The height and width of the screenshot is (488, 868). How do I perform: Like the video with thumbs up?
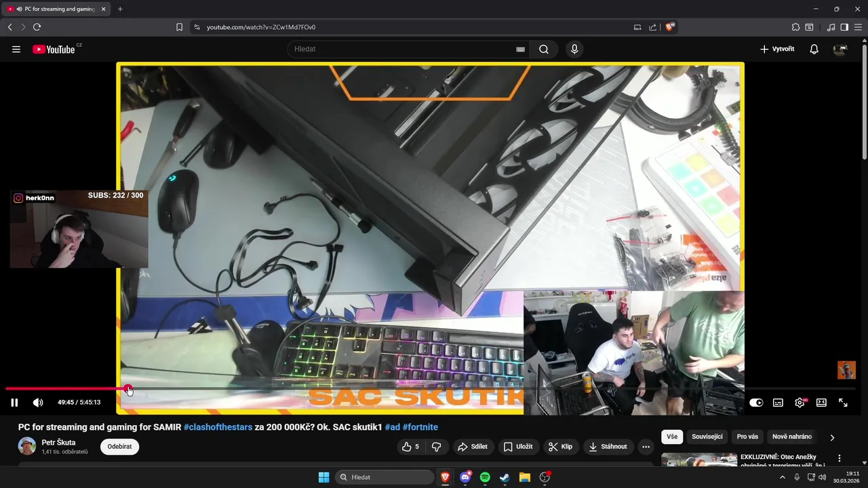click(410, 447)
